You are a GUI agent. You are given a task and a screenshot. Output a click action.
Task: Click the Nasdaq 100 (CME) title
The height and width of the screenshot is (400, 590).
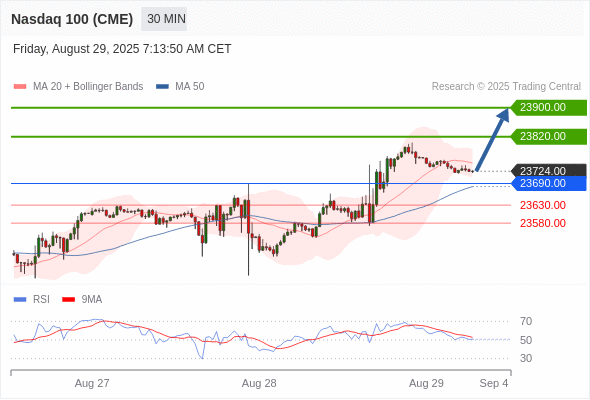pyautogui.click(x=72, y=19)
